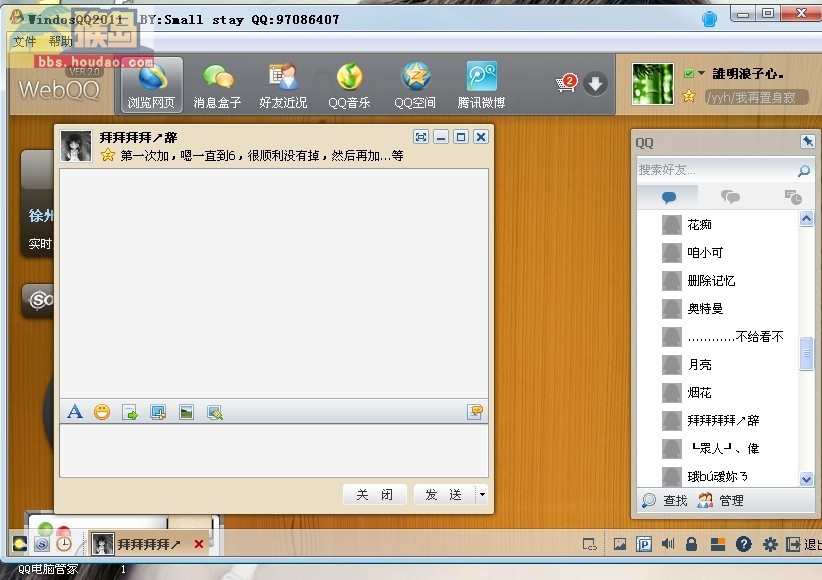Open the emoji smiley picker in chat
Screen dimensions: 822x580
pos(102,412)
